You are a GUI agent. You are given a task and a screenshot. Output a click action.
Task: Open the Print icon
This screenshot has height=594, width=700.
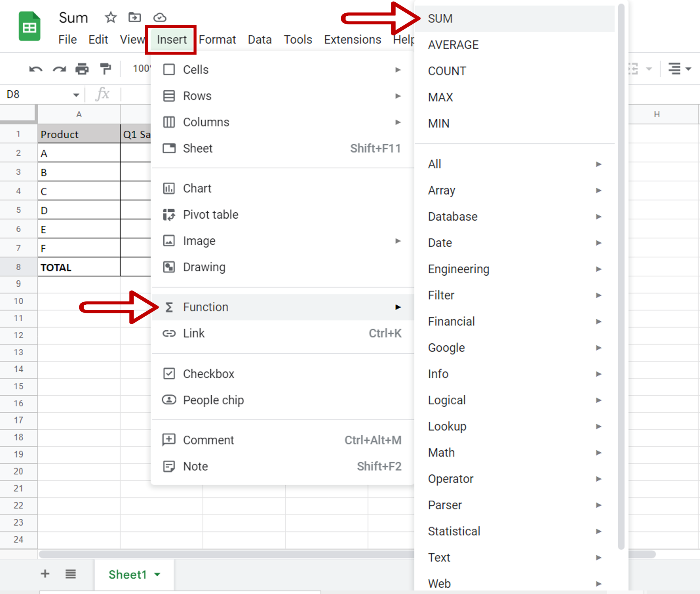[x=82, y=69]
